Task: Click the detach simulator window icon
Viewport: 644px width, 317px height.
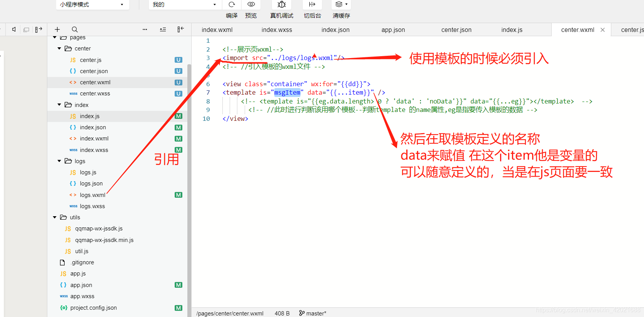Action: pyautogui.click(x=26, y=30)
